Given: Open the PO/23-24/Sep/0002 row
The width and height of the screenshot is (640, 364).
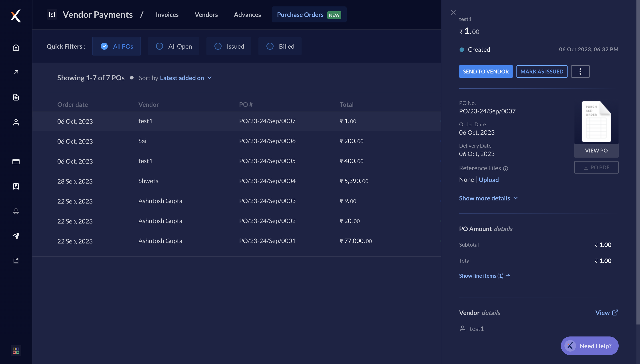Looking at the screenshot, I should click(x=236, y=221).
